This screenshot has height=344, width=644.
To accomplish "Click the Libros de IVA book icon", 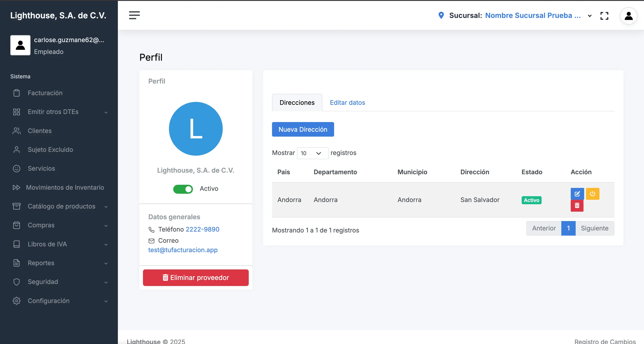I will point(17,244).
